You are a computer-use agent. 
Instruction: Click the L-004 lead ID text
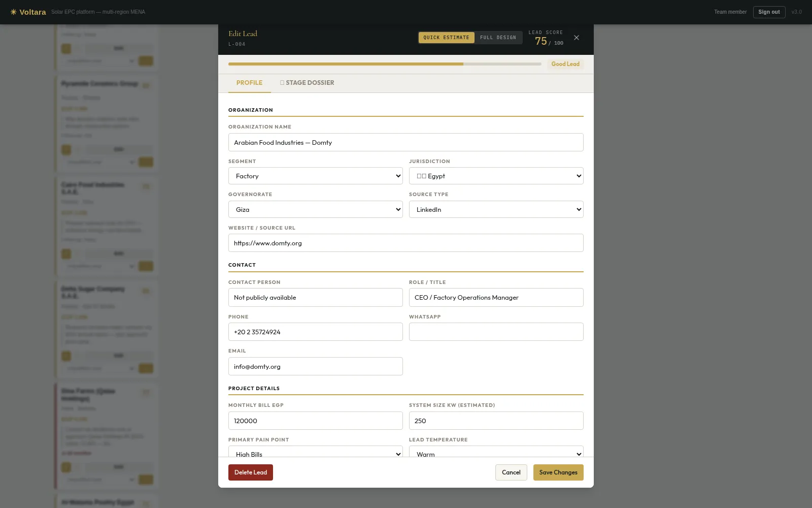(237, 44)
